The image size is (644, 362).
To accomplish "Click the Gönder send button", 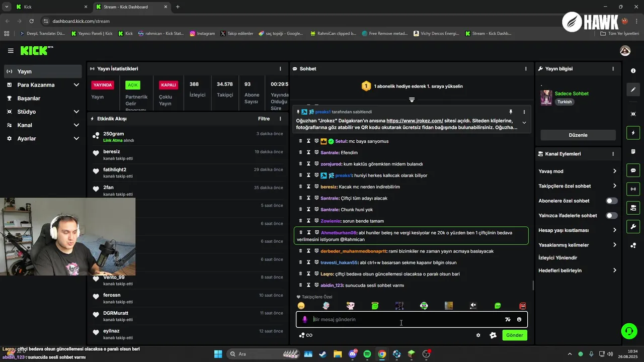I will click(x=515, y=335).
